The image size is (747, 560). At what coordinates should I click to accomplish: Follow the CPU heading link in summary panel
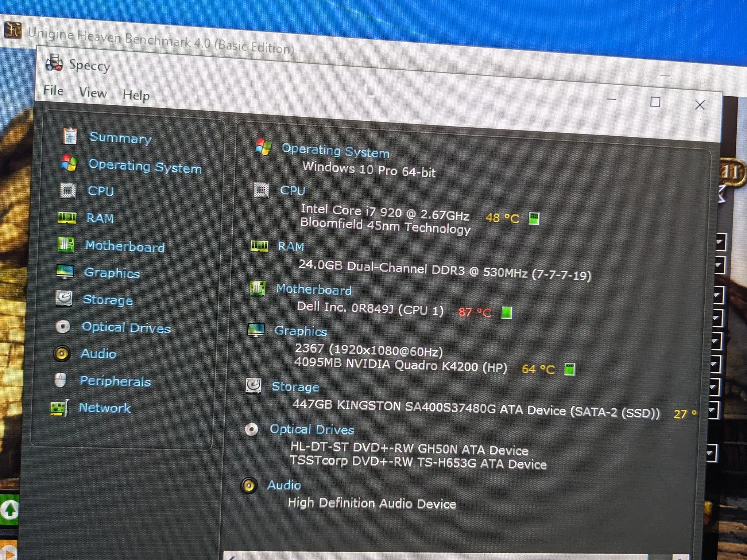click(293, 190)
